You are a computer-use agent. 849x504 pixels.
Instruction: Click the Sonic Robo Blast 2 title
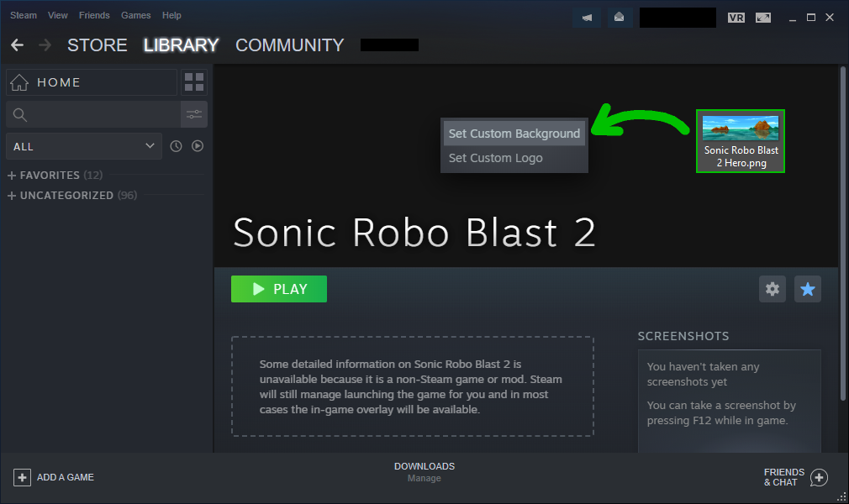tap(414, 233)
